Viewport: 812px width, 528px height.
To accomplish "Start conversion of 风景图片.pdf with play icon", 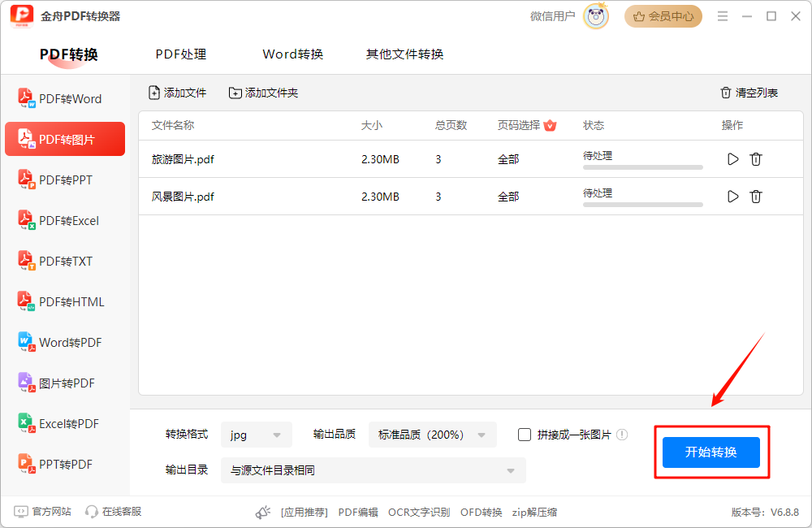I will pyautogui.click(x=732, y=197).
